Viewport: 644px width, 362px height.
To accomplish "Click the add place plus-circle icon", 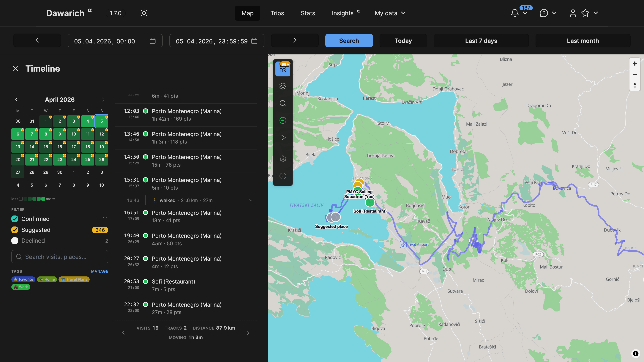I will click(283, 120).
